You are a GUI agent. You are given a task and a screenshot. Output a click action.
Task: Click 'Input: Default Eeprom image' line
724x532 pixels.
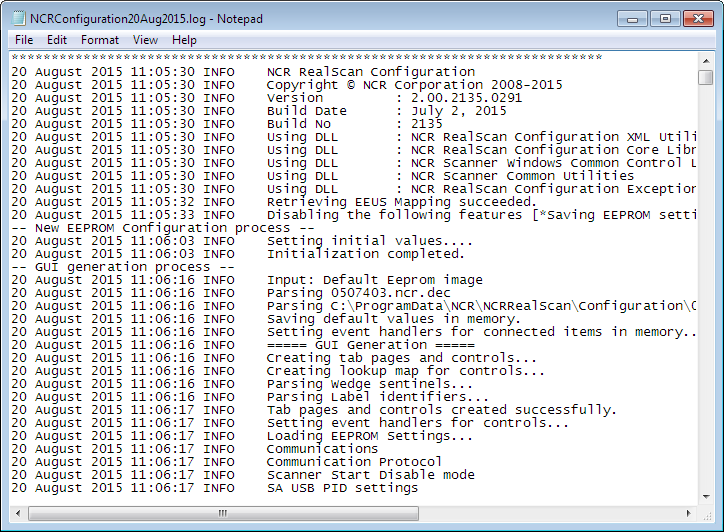pyautogui.click(x=374, y=280)
